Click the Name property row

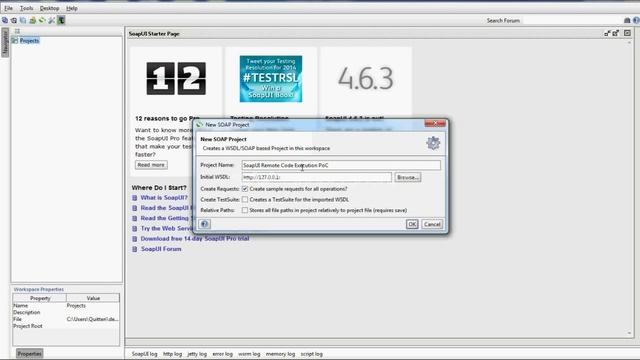(x=66, y=305)
